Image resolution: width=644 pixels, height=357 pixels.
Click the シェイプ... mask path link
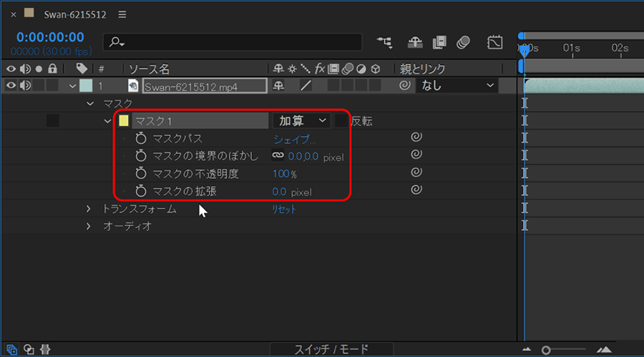pyautogui.click(x=294, y=140)
